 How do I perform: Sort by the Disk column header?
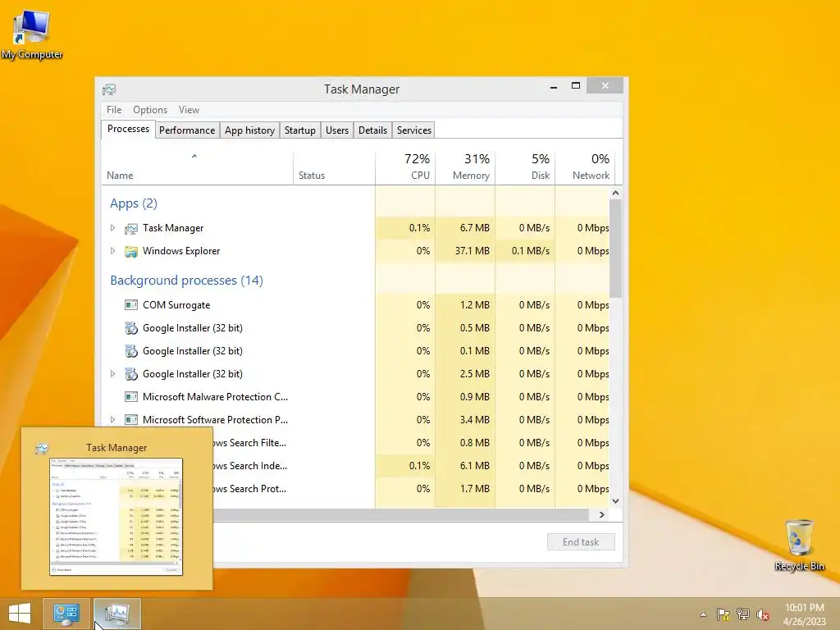[x=526, y=168]
